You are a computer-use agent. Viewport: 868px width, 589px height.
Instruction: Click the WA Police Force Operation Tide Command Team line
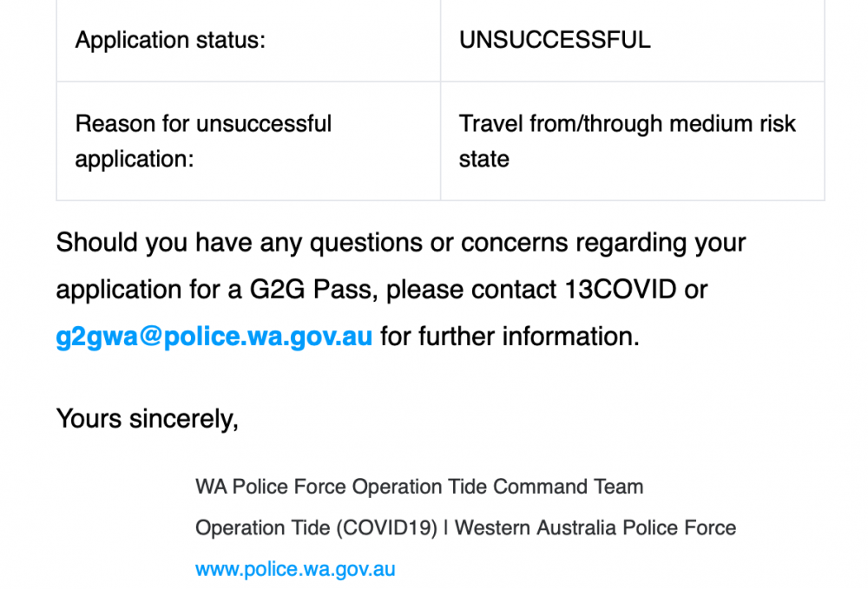(x=419, y=487)
